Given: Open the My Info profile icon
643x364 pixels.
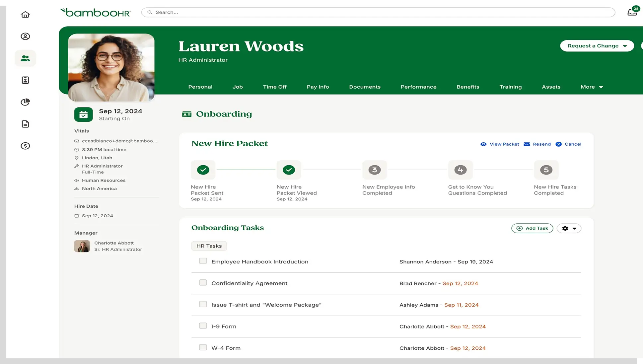Looking at the screenshot, I should pyautogui.click(x=25, y=36).
